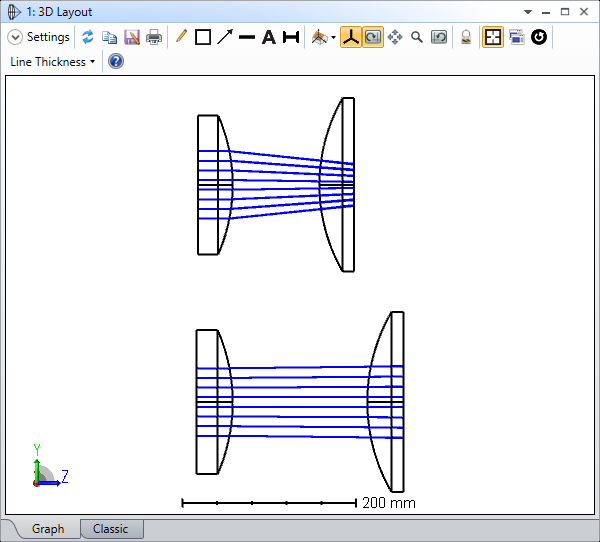This screenshot has height=542, width=600.
Task: Select the rectangle drawing tool
Action: (x=203, y=37)
